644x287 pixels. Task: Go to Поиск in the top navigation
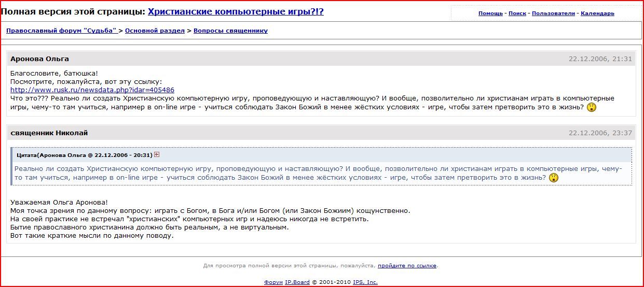517,13
